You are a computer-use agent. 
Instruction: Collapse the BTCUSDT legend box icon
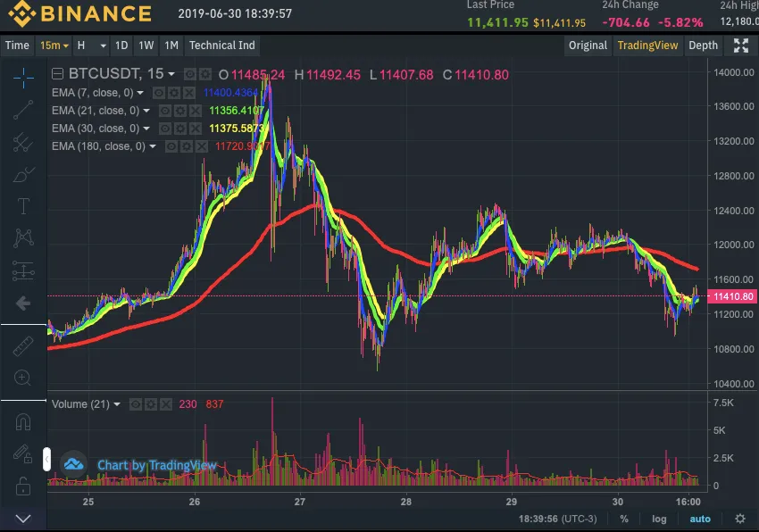click(58, 73)
